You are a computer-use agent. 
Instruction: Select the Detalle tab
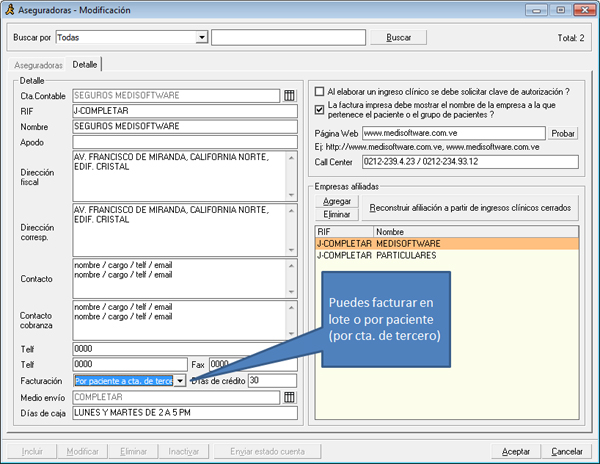pyautogui.click(x=85, y=64)
